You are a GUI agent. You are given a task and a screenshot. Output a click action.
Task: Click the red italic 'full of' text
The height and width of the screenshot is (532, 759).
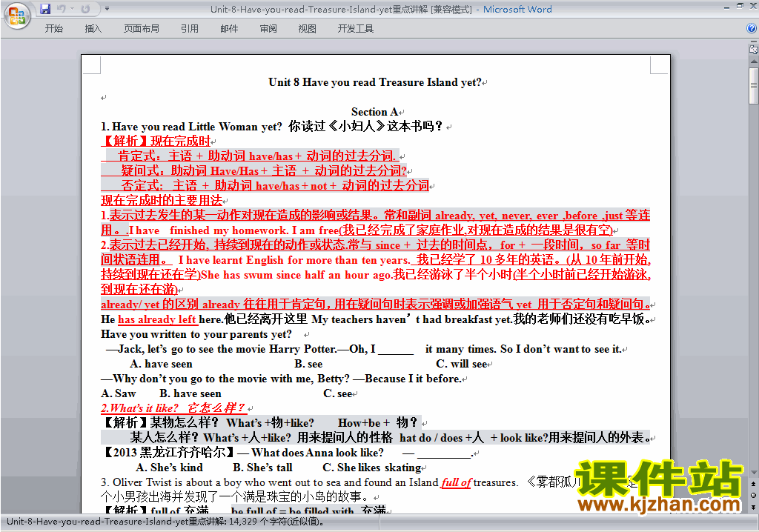(x=456, y=482)
